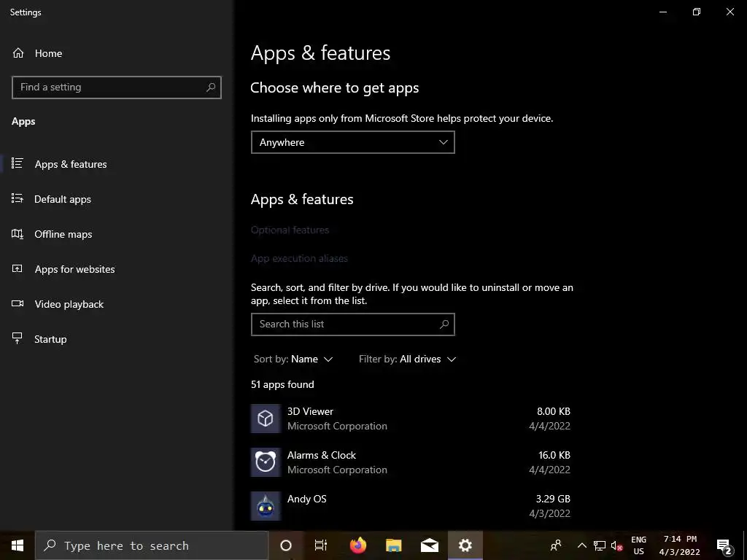Click the Andy OS name
Viewport: 747px width, 560px height.
(x=307, y=499)
